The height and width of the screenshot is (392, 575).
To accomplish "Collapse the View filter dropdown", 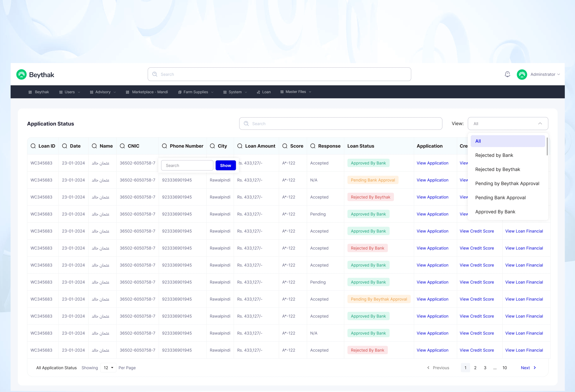I will [x=540, y=124].
